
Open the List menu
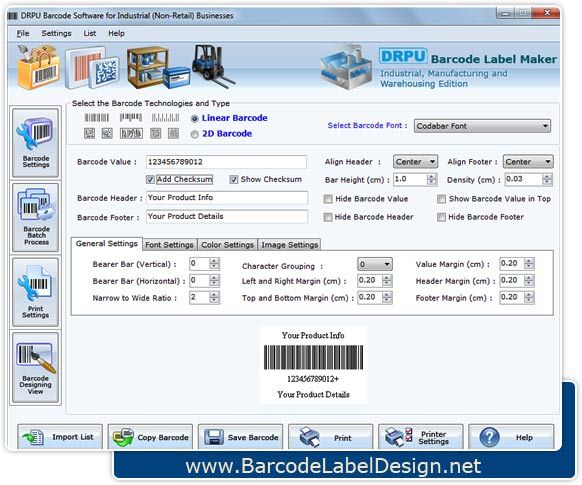tap(89, 33)
